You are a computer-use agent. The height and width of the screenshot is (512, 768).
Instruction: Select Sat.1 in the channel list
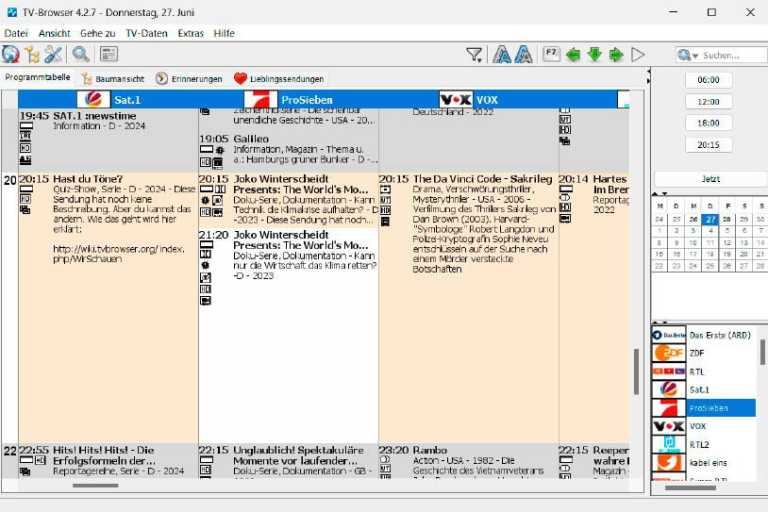[703, 390]
